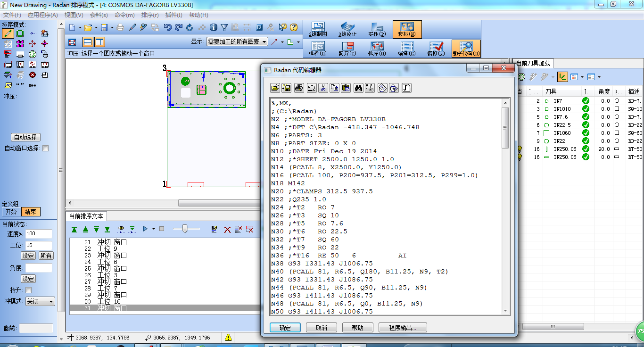The width and height of the screenshot is (644, 347).
Task: Click the green dotted circle icon in left palette
Action: pyautogui.click(x=33, y=54)
